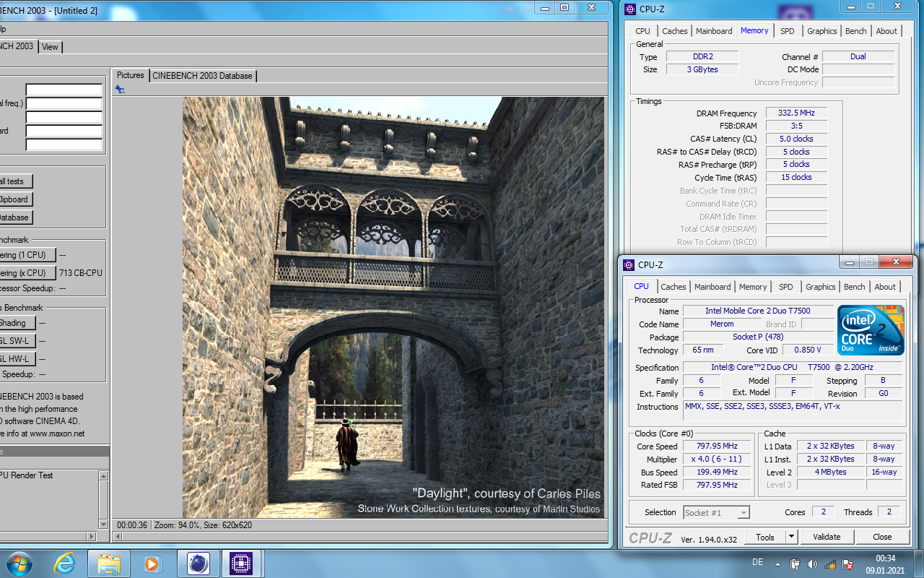Click right arrow of the horizontal scrollbar

point(91,536)
